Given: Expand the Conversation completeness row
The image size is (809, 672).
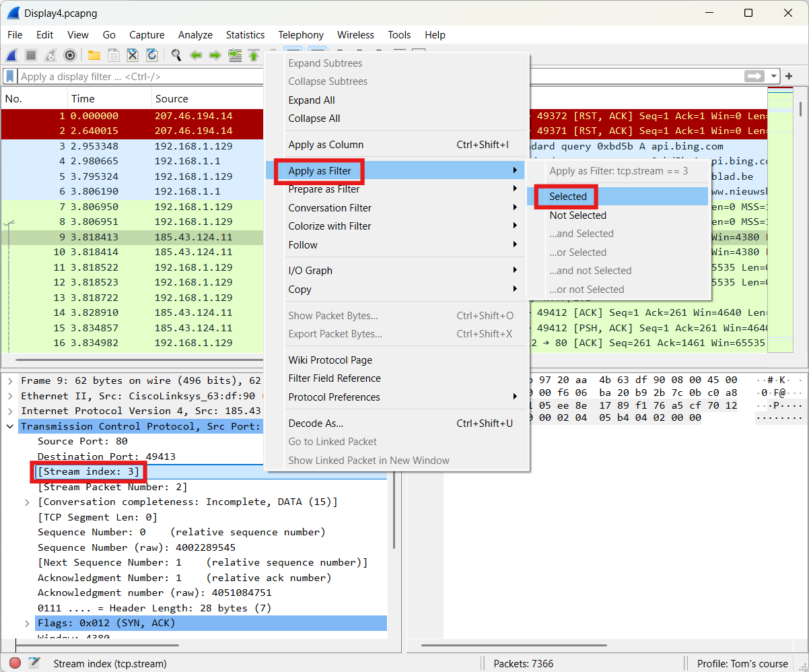Looking at the screenshot, I should [x=27, y=502].
